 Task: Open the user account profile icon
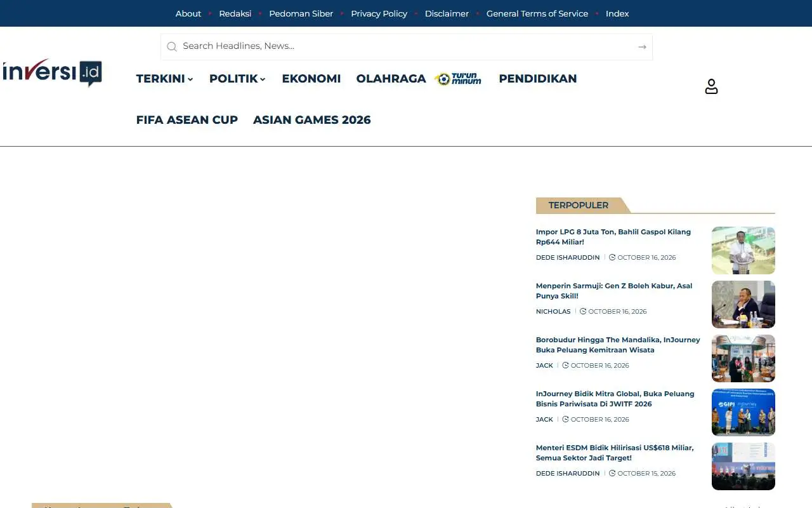coord(711,86)
